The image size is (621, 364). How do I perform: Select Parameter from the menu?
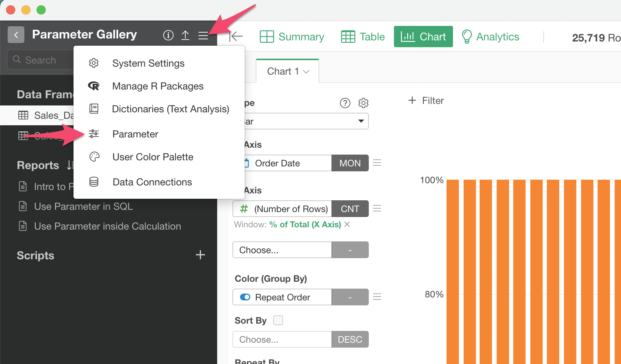pyautogui.click(x=135, y=134)
